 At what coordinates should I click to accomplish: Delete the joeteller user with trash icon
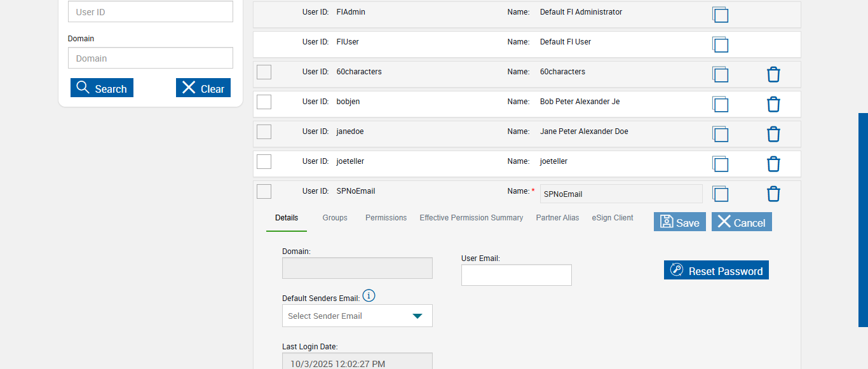(773, 164)
